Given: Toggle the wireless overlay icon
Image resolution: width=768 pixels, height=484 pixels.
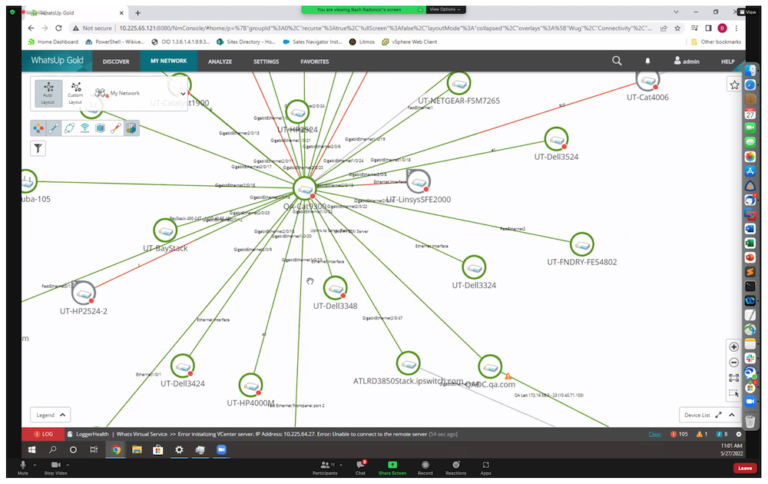Looking at the screenshot, I should [84, 128].
